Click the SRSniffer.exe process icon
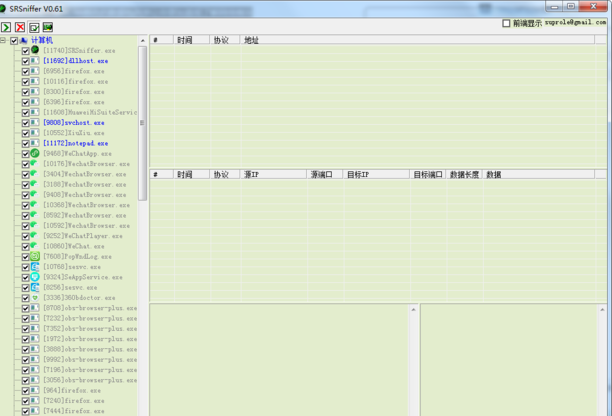 35,50
